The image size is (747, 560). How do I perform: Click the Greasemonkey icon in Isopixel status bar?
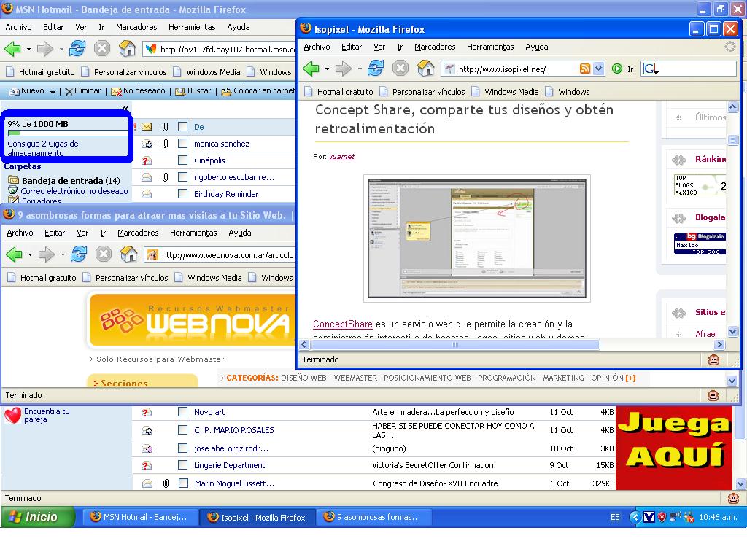click(x=713, y=359)
